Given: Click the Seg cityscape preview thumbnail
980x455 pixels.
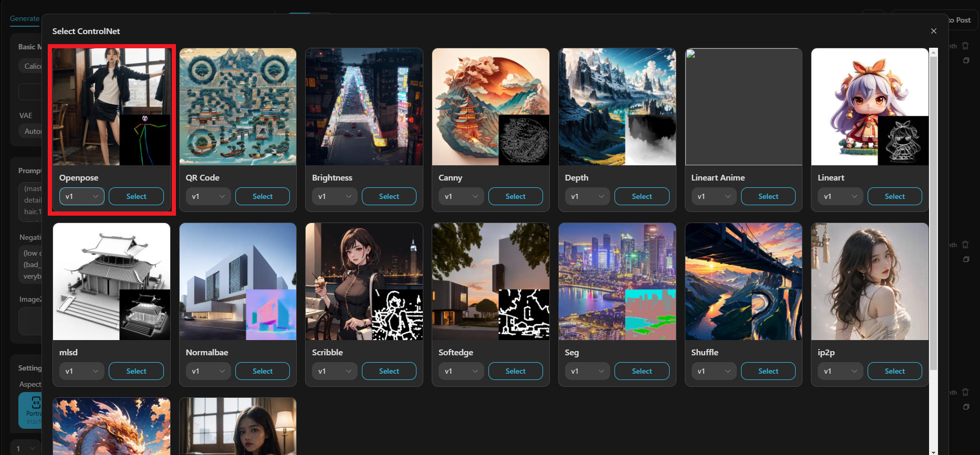Looking at the screenshot, I should (617, 281).
